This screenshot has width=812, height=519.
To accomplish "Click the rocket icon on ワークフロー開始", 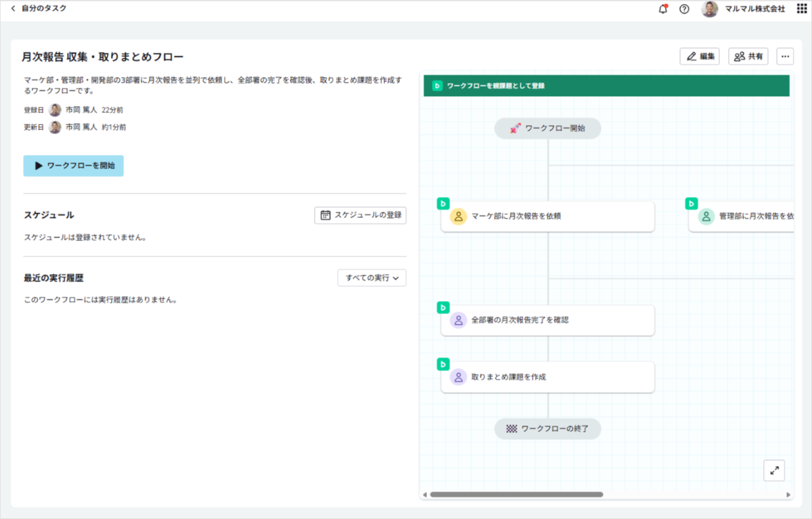I will coord(515,128).
